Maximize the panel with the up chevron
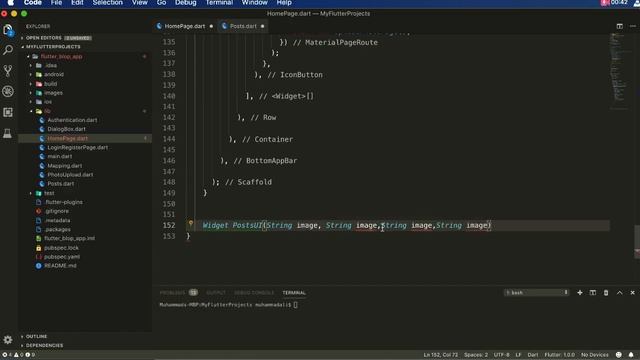The image size is (640, 360). click(620, 293)
